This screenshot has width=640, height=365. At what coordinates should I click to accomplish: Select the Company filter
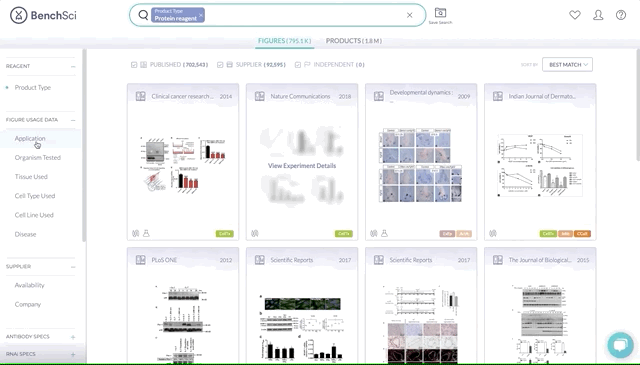coord(28,304)
